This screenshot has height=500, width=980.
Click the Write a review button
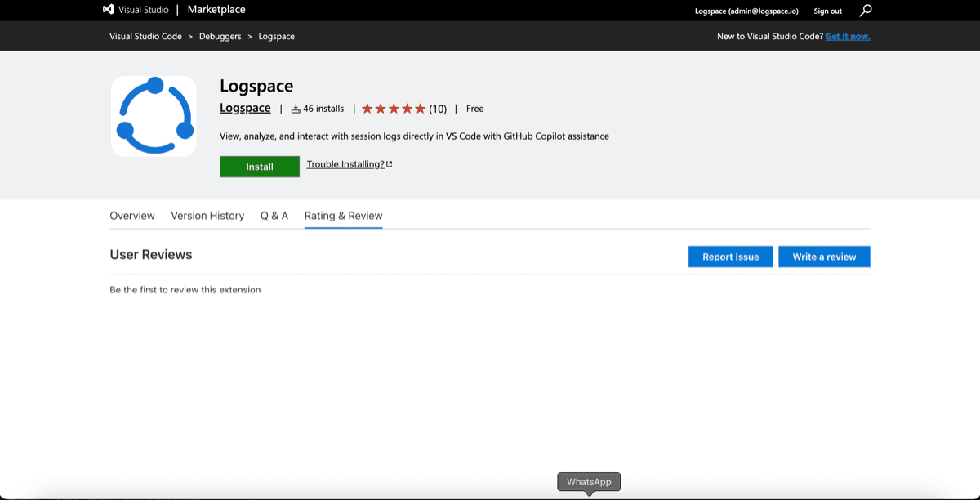coord(824,257)
